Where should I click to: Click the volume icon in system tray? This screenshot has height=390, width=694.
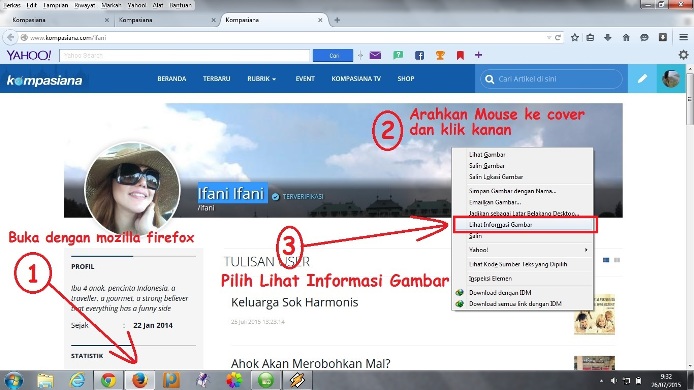[x=614, y=381]
